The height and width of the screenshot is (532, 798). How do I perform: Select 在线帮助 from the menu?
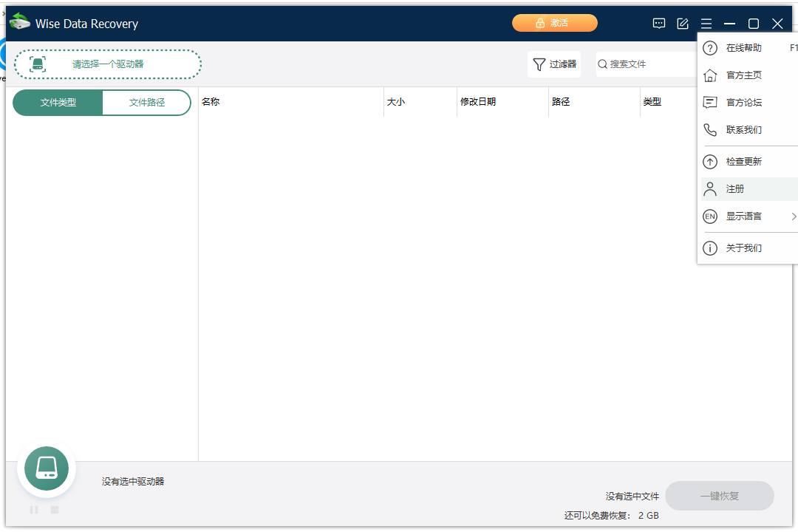coord(743,48)
